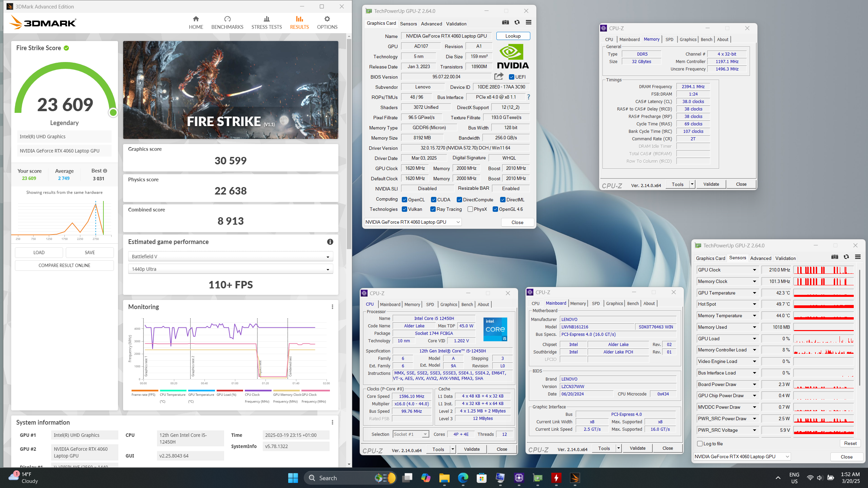The image size is (868, 488).
Task: Expand GPU Clock sensor dropdown arrow
Action: tap(754, 270)
